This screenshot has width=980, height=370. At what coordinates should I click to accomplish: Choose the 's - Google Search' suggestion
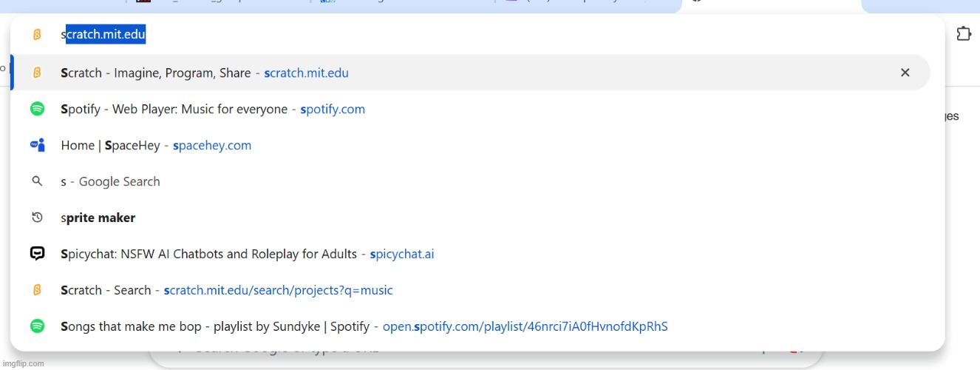click(470, 181)
